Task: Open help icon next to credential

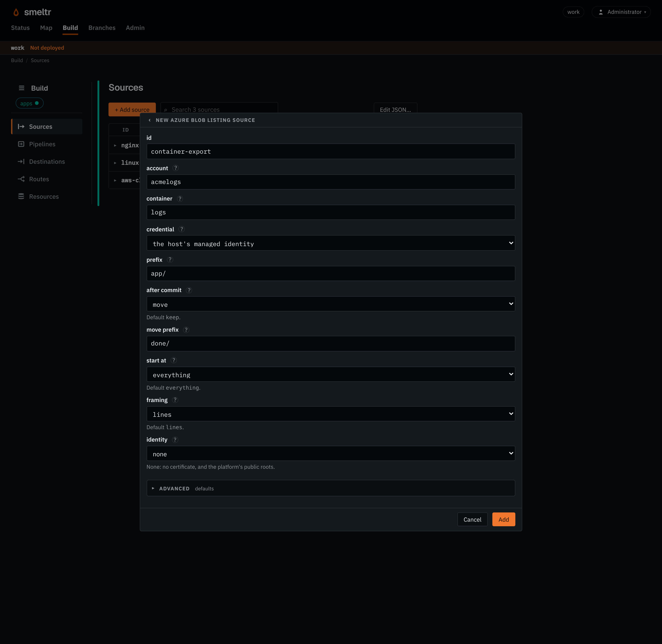Action: point(182,229)
